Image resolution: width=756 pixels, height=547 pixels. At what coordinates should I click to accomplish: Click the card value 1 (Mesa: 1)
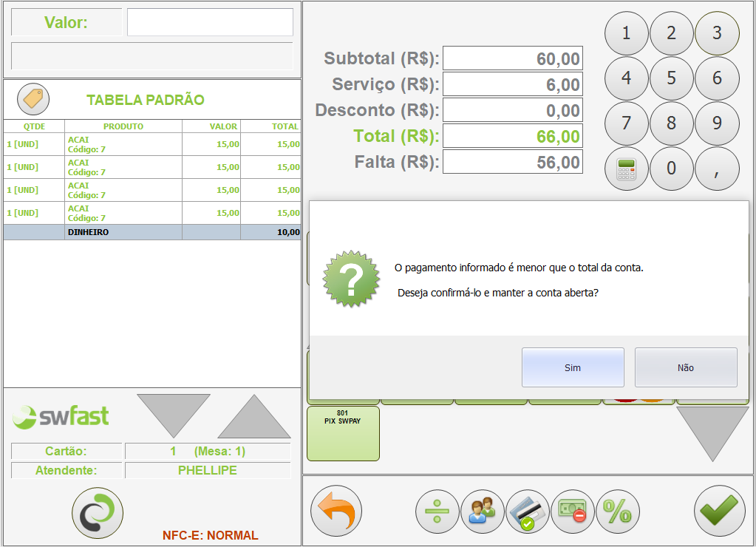click(x=208, y=452)
